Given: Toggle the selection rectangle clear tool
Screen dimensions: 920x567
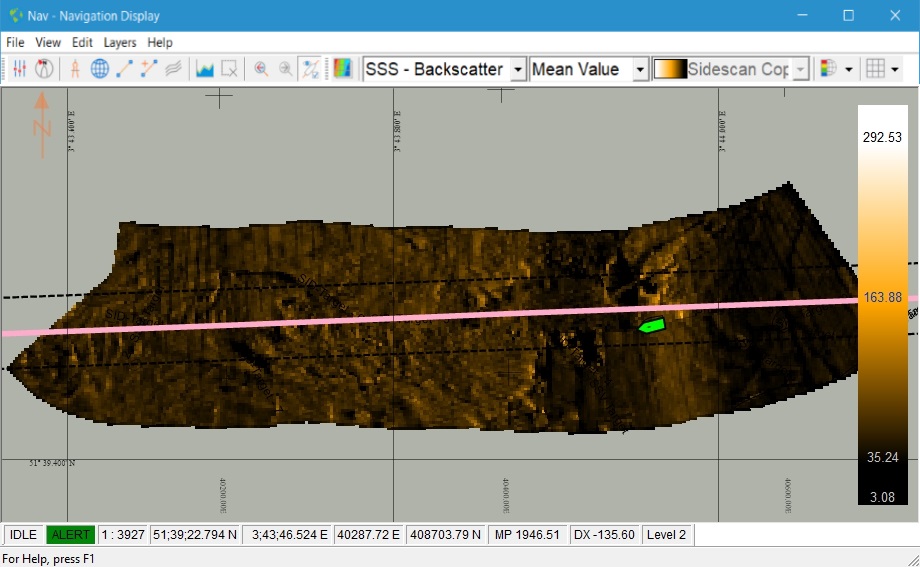Looking at the screenshot, I should tap(230, 69).
